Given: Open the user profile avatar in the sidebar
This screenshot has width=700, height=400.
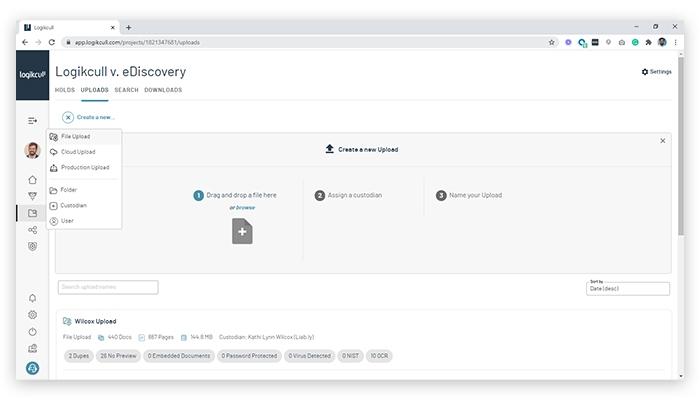Looking at the screenshot, I should 32,150.
